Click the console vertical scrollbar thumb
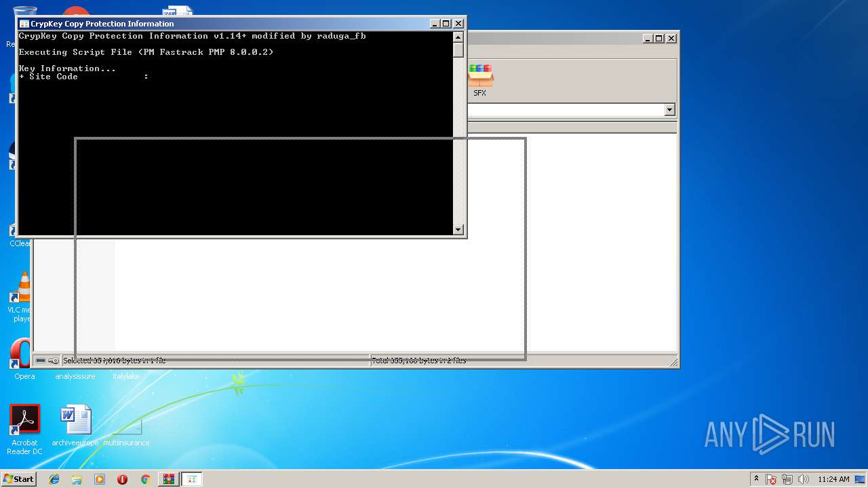This screenshot has width=868, height=488. pos(458,50)
